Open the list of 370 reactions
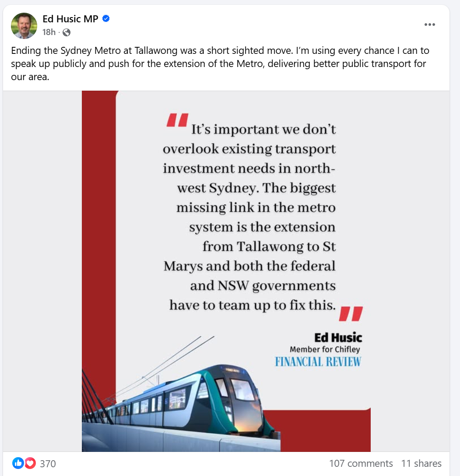 tap(48, 464)
